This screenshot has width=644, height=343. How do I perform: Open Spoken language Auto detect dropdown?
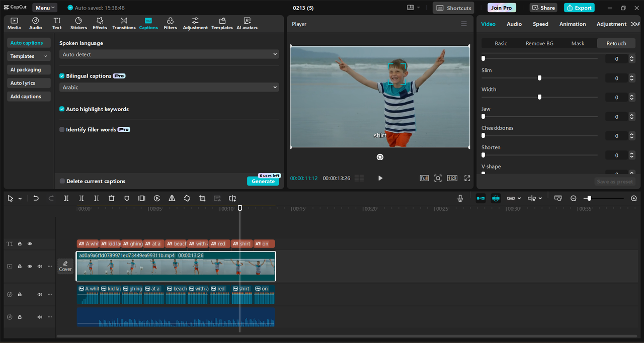point(169,54)
